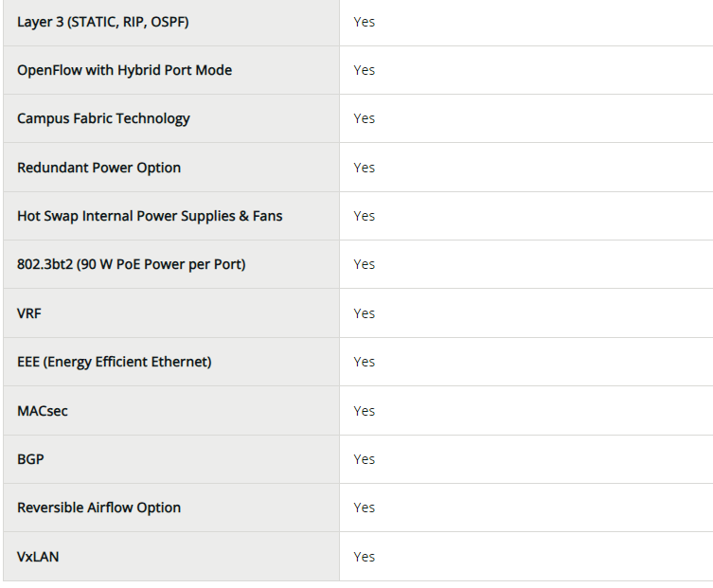
Task: Select the "OpenFlow with Hybrid Port Mode" label
Action: point(124,70)
